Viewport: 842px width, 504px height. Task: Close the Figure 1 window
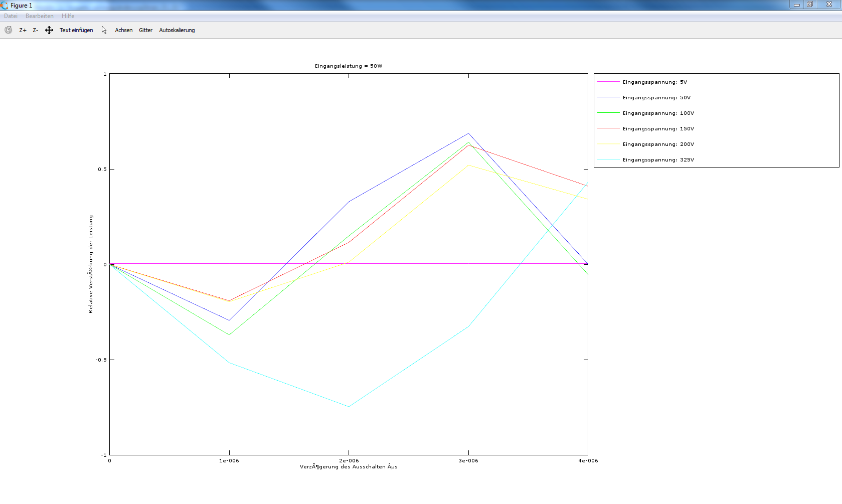pyautogui.click(x=829, y=5)
